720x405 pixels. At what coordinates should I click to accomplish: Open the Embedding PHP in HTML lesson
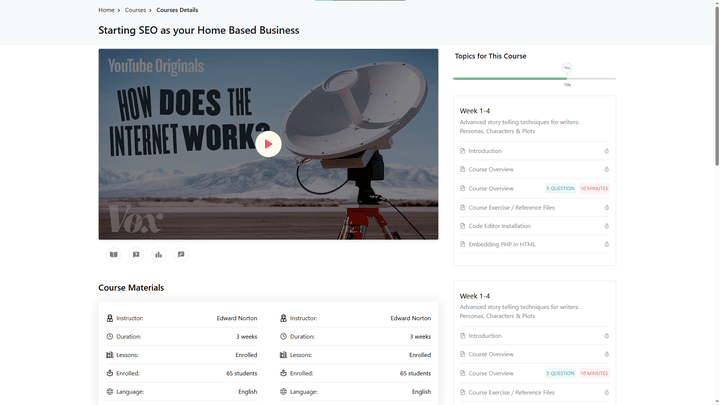(x=502, y=244)
